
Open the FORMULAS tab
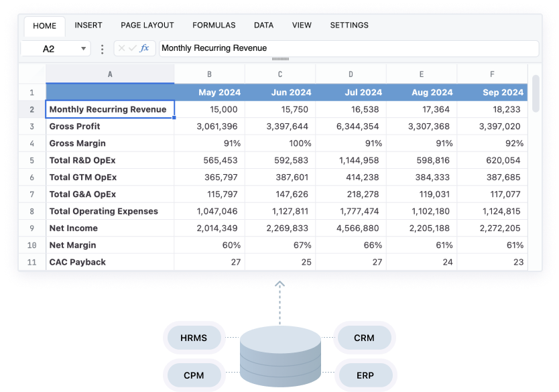point(214,25)
